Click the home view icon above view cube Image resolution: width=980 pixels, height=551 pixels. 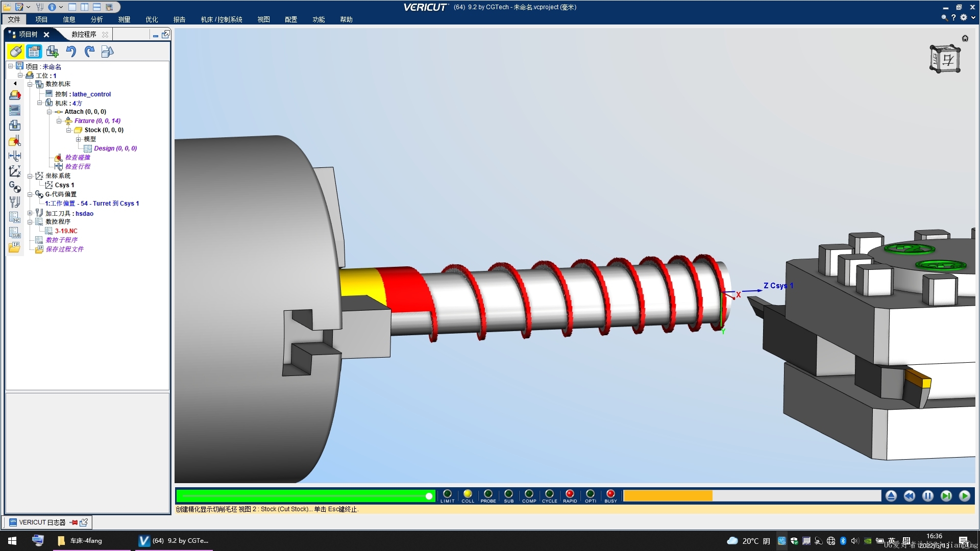click(x=965, y=38)
